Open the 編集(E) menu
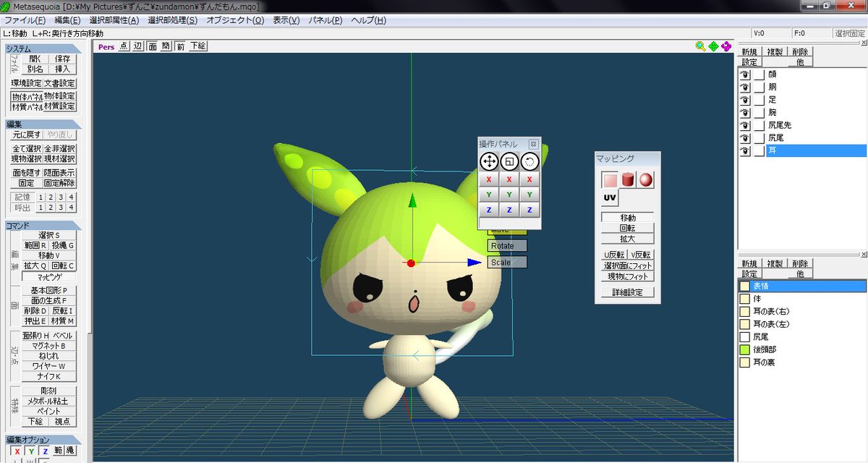868x463 pixels. pyautogui.click(x=67, y=20)
